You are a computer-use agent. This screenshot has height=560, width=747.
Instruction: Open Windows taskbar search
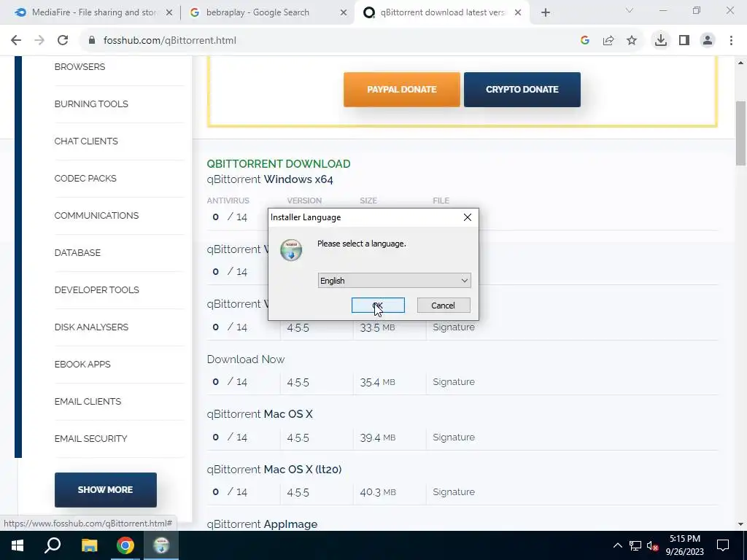[53, 545]
